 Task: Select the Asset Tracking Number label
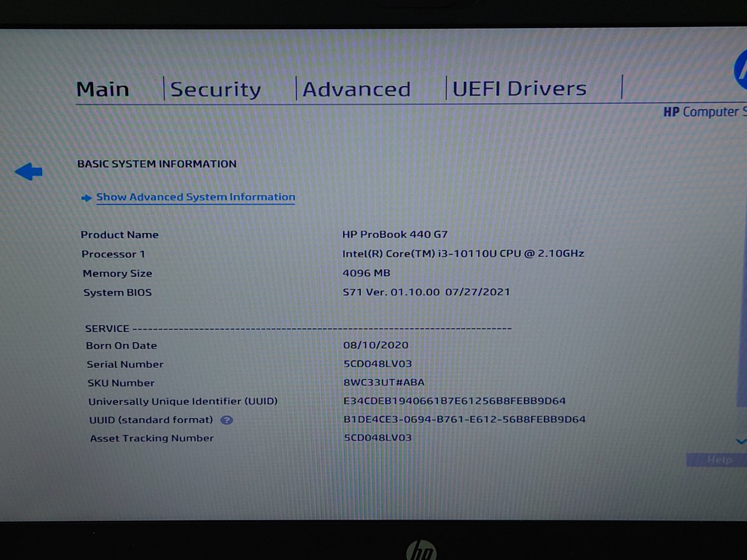click(152, 438)
